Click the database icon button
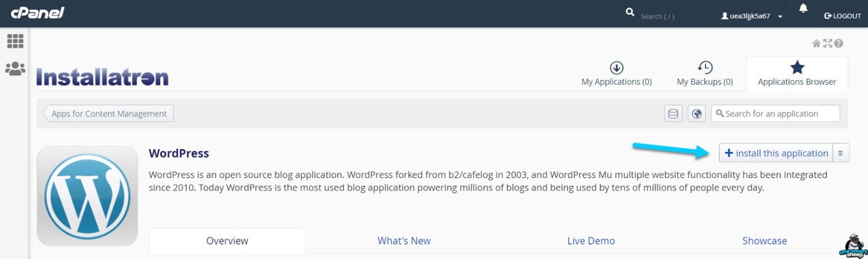 tap(673, 114)
